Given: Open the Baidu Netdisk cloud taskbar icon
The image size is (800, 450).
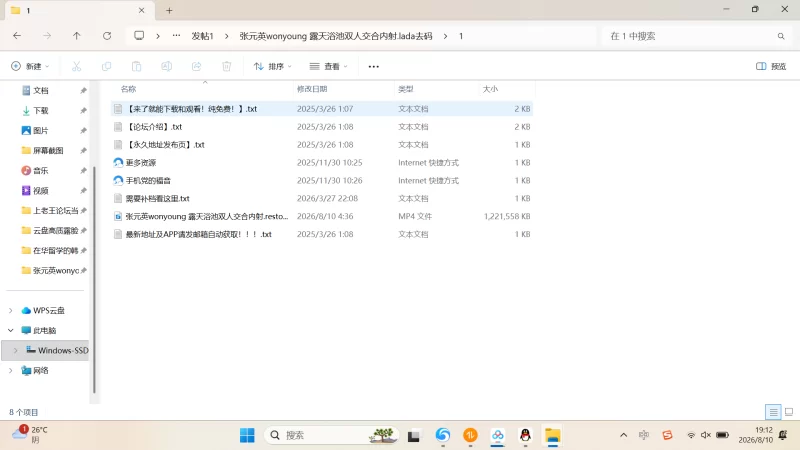Looking at the screenshot, I should pyautogui.click(x=497, y=435).
